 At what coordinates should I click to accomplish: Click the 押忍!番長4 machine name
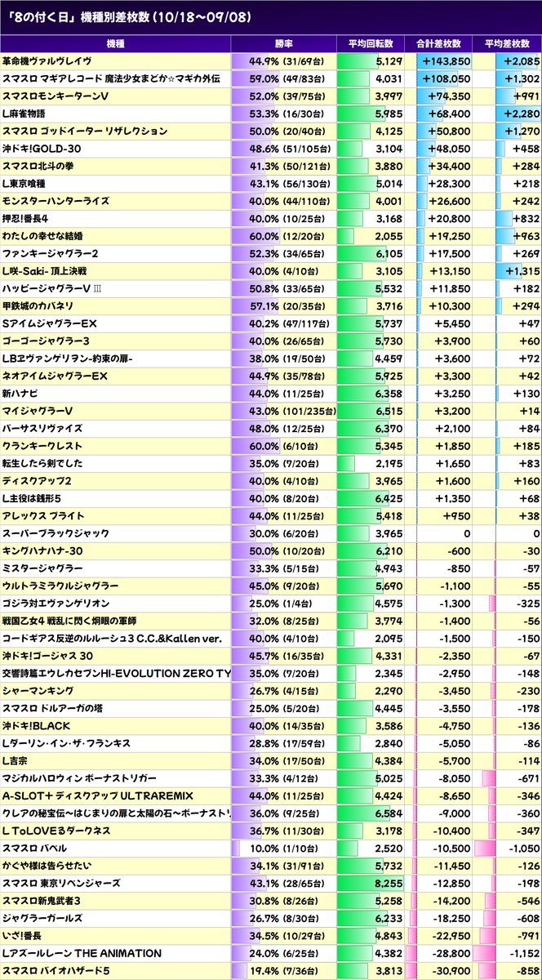27,218
